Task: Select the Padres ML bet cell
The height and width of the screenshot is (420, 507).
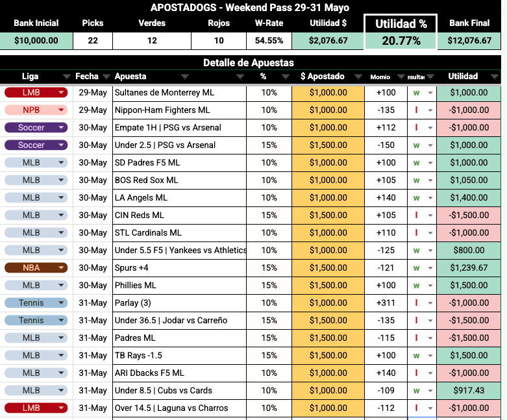Action: [x=179, y=338]
